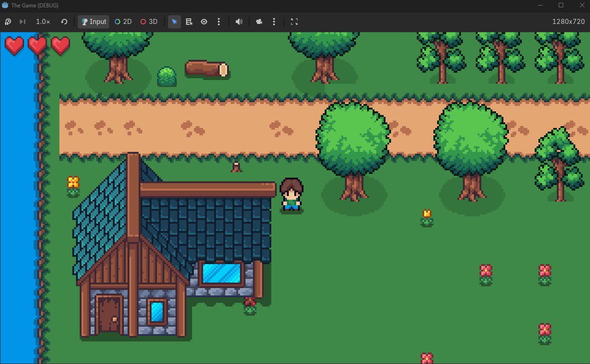590x364 pixels.
Task: Open the selection options three-dot menu
Action: coord(219,22)
